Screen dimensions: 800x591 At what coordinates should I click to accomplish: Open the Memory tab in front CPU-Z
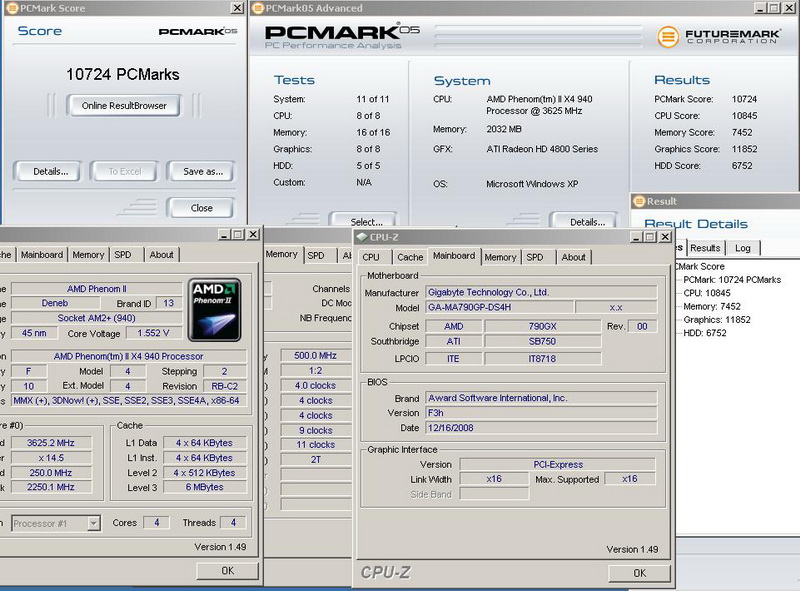500,257
